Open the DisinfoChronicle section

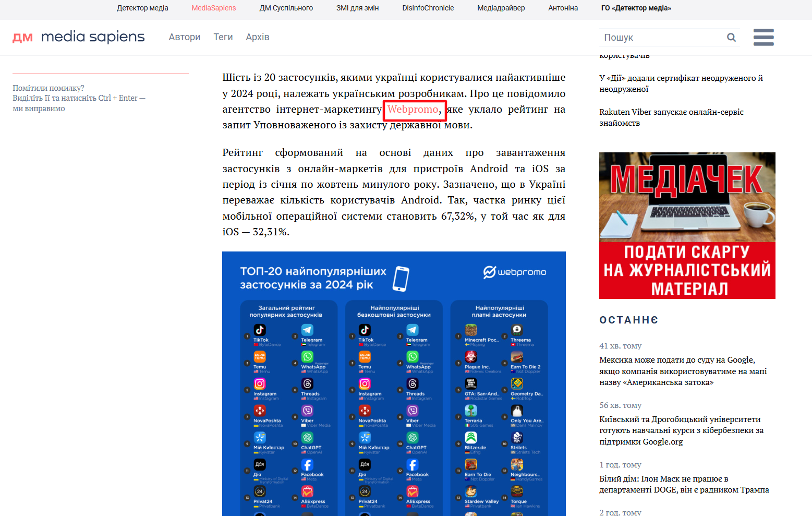point(428,8)
